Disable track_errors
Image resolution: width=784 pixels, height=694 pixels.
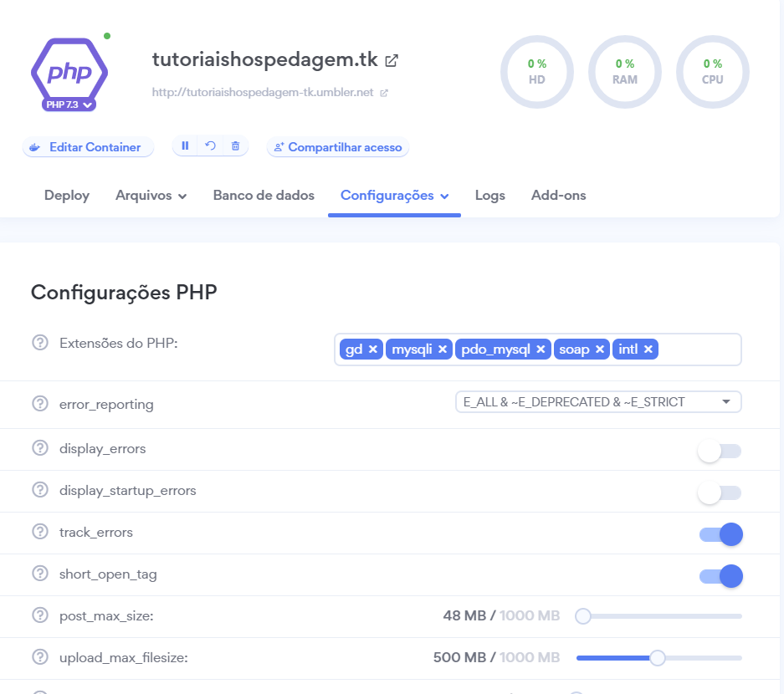click(720, 533)
